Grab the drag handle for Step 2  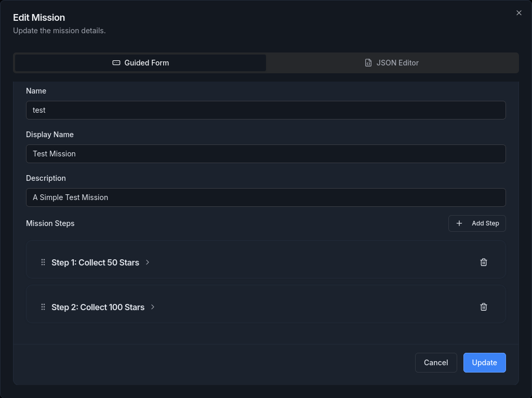tap(43, 307)
